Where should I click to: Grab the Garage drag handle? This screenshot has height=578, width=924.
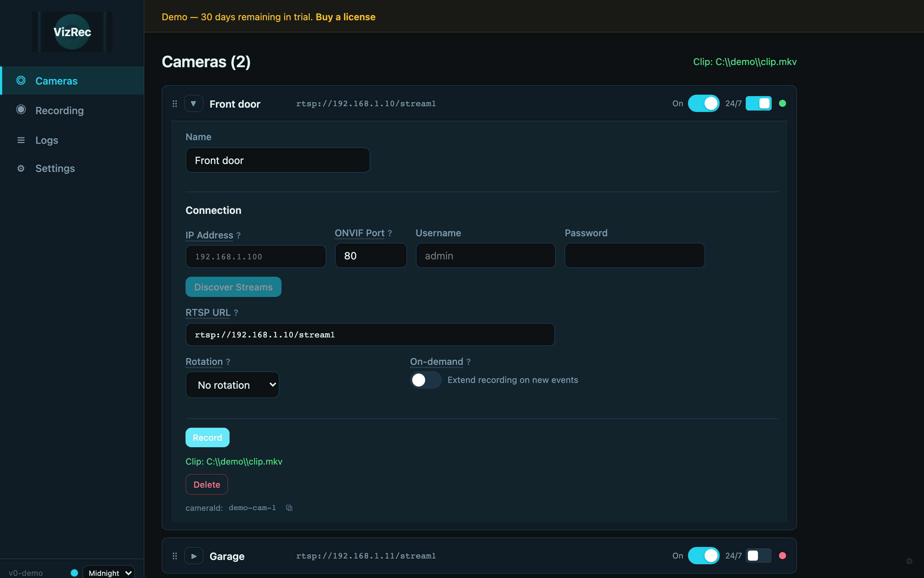[175, 556]
